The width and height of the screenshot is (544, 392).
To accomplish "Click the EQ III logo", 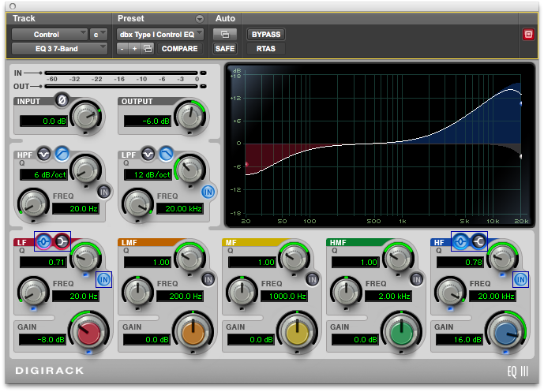I will point(518,371).
